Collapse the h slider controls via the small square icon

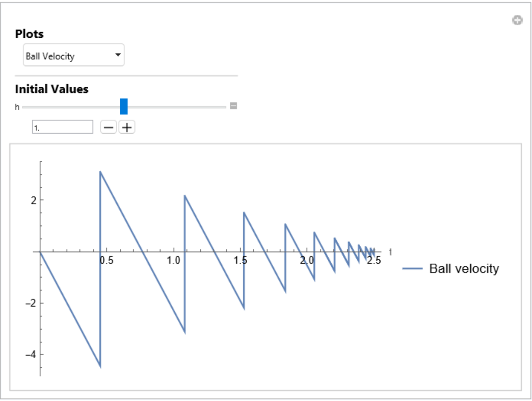[233, 106]
